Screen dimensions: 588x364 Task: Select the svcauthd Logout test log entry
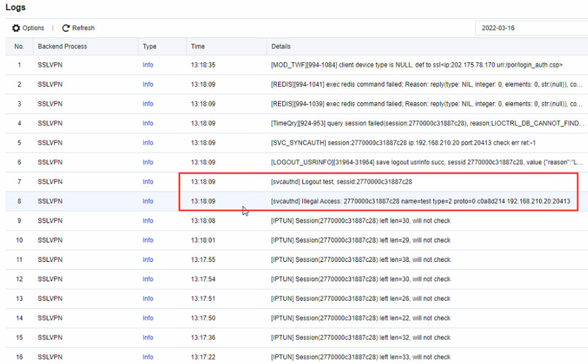(341, 181)
